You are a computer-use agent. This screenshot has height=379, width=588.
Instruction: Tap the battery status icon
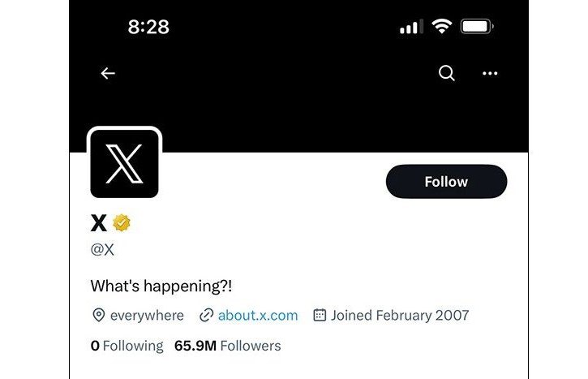(477, 27)
